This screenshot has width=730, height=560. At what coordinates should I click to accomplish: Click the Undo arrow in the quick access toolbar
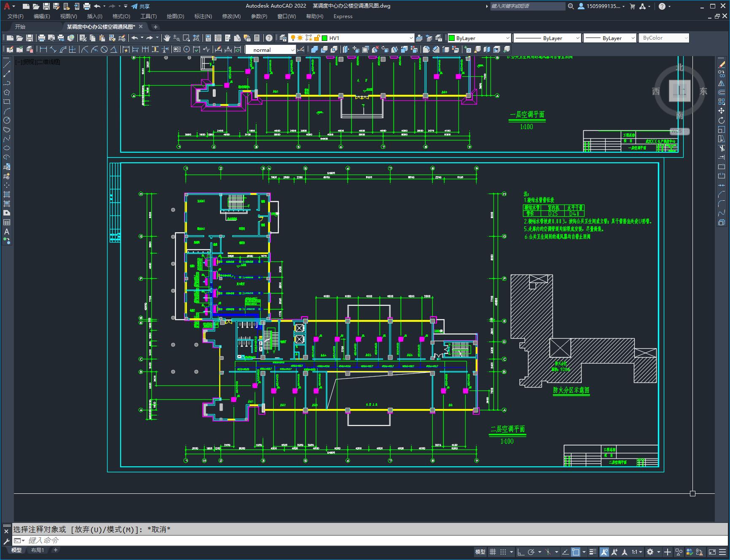(x=97, y=6)
